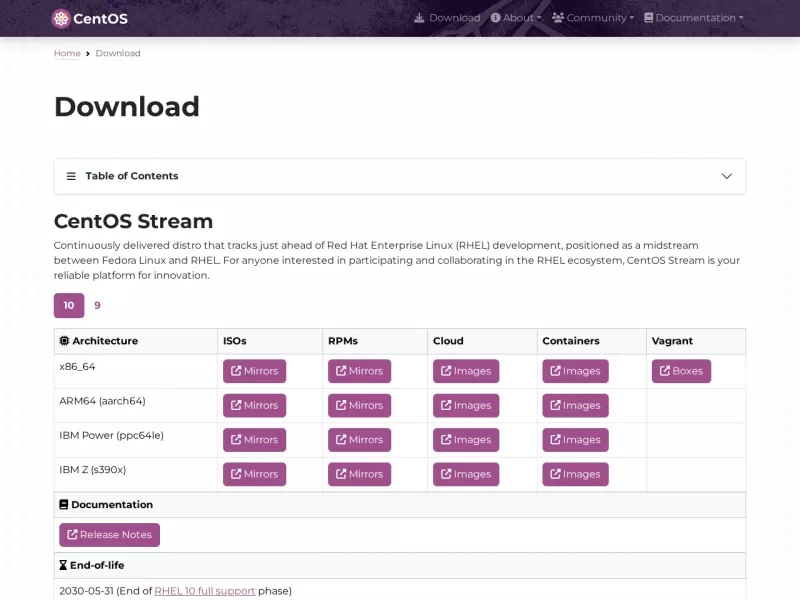
Task: Open IBM Power Cloud Images
Action: coord(466,440)
